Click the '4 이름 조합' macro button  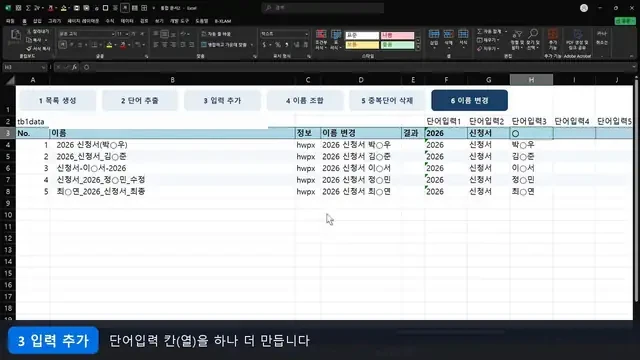coord(305,100)
